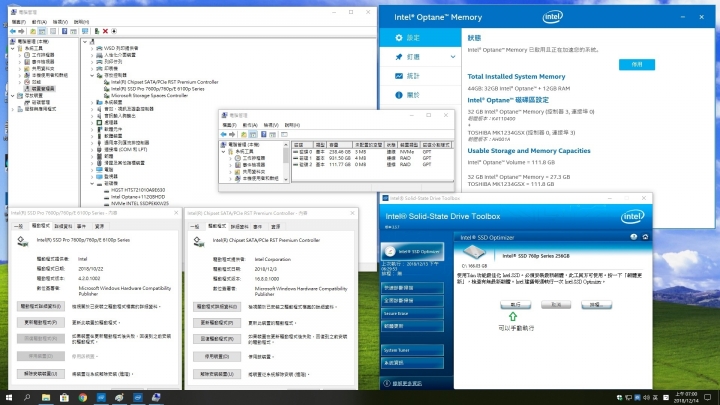This screenshot has height=405, width=720.
Task: Click question-mark help icon in SSD Toolbox
Action: coord(634,237)
